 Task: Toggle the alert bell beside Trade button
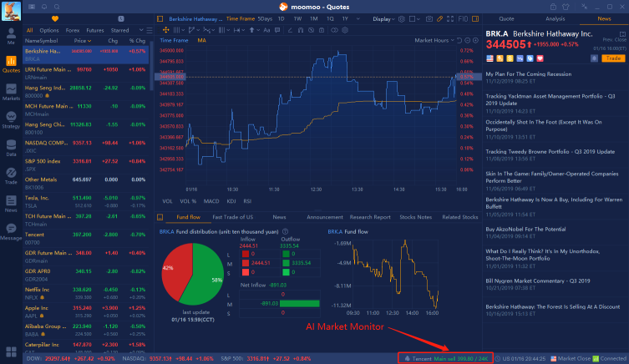click(594, 58)
